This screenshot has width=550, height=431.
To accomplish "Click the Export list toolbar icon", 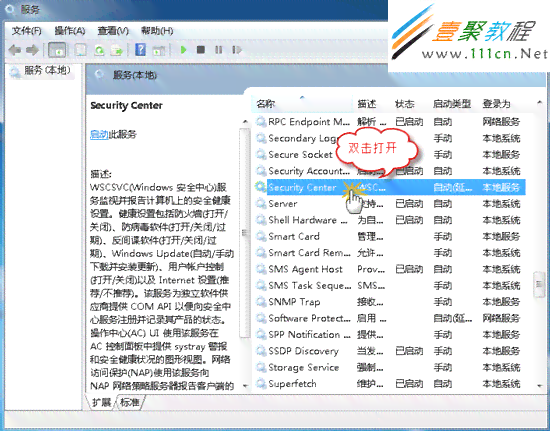I will pos(117,50).
